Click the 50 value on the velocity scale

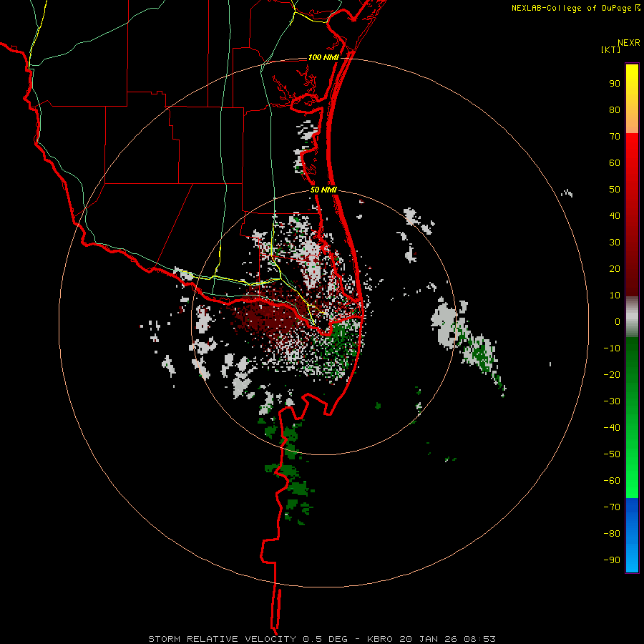point(615,190)
